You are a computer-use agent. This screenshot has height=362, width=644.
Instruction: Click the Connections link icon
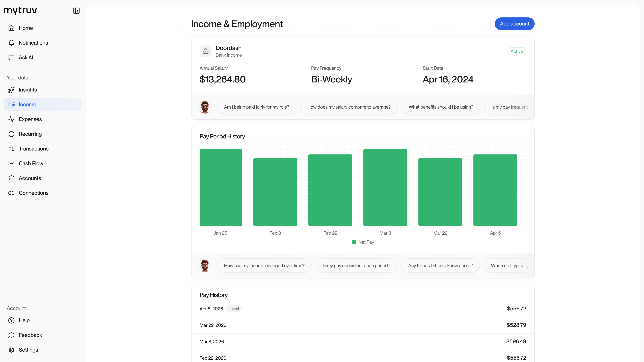tap(11, 193)
